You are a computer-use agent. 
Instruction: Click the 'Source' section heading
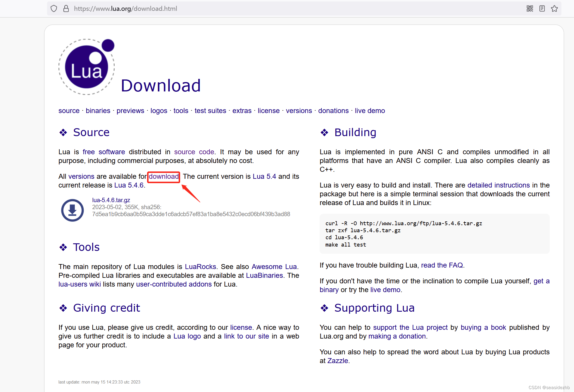click(91, 133)
